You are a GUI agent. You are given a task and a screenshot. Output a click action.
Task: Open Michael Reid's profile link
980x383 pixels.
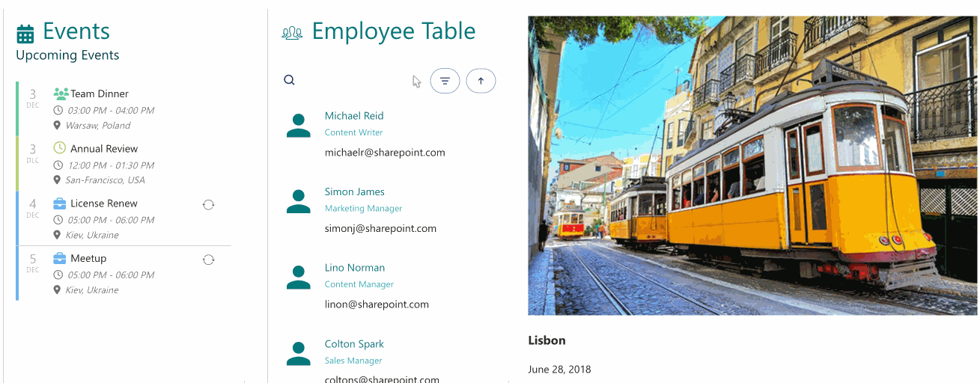coord(354,116)
